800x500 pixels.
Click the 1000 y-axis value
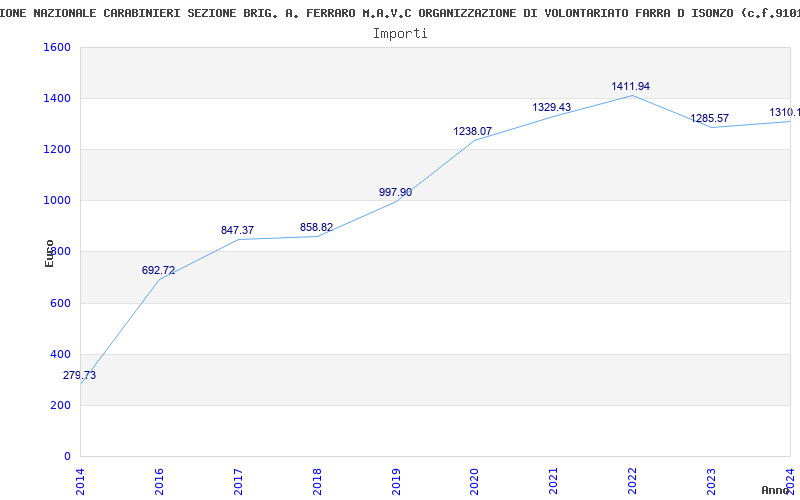pyautogui.click(x=57, y=201)
